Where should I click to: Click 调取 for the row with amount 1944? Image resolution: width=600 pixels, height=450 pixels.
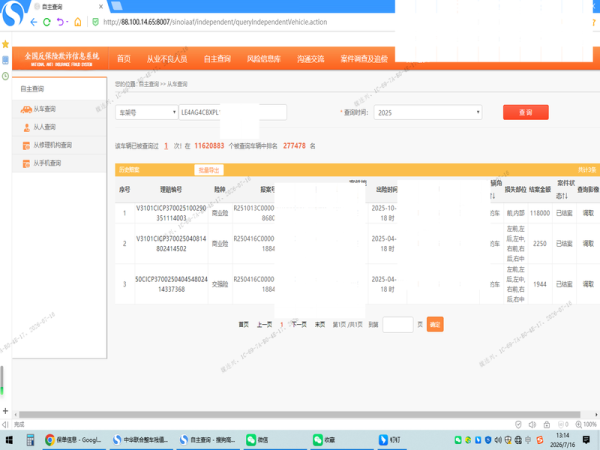[588, 284]
